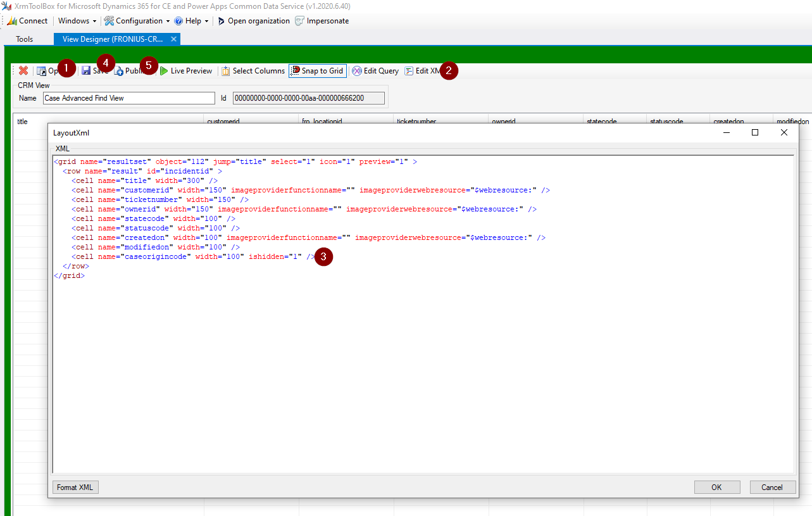Click the cell name="ownerid" XML line

[304, 209]
